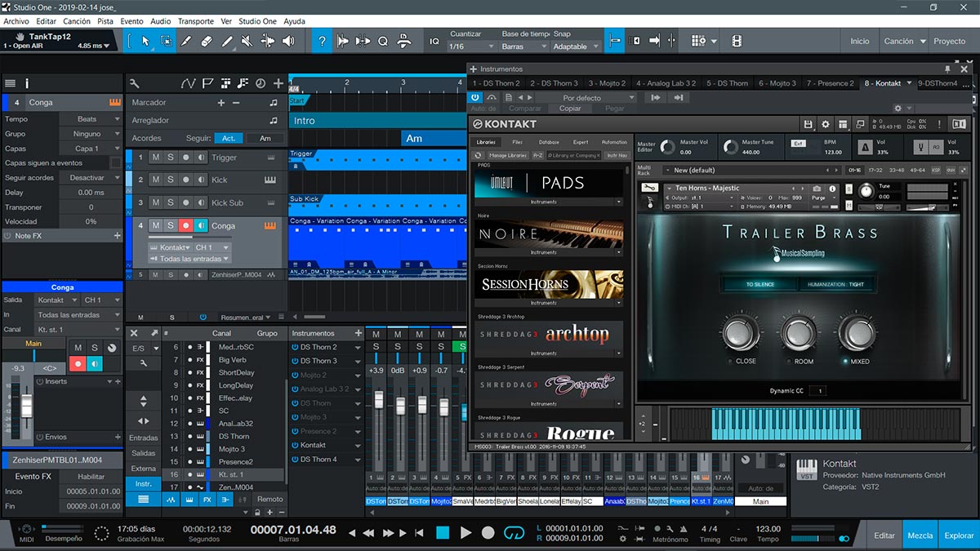Click the Editar button

[884, 535]
